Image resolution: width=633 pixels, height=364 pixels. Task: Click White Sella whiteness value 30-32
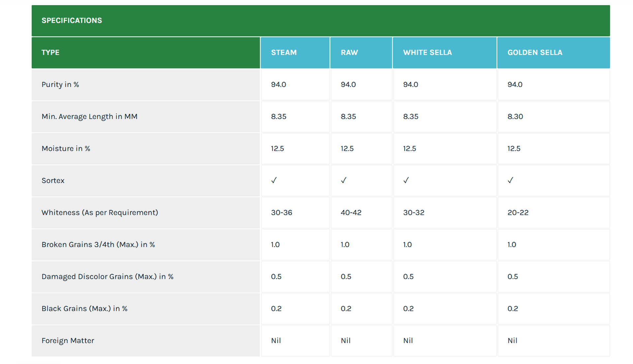click(x=414, y=212)
